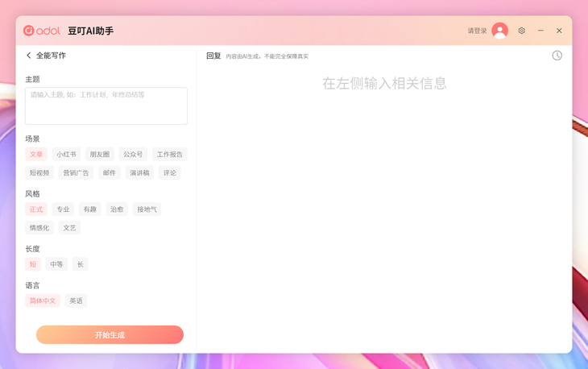This screenshot has height=369, width=588.
Task: Choose the 有趣 style chip
Action: 90,209
